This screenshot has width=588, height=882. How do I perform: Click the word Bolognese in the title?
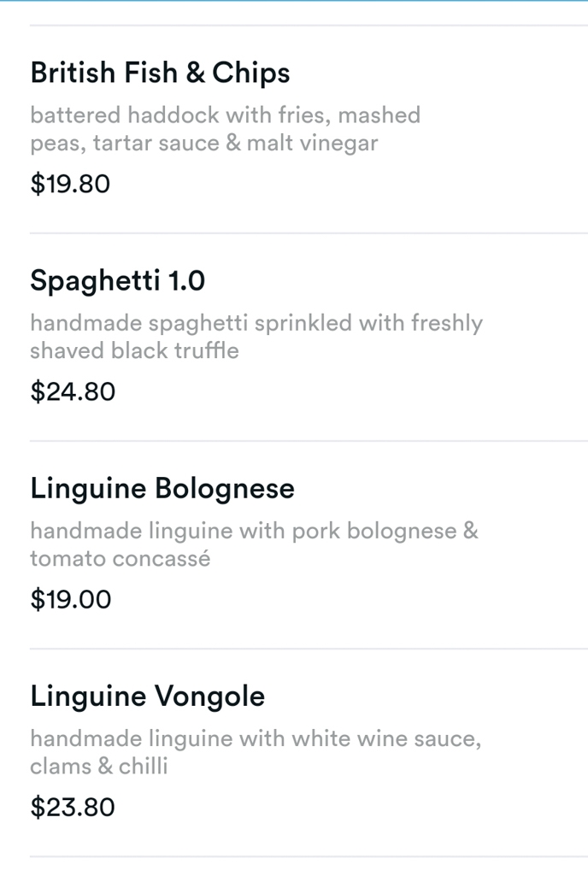click(x=225, y=489)
